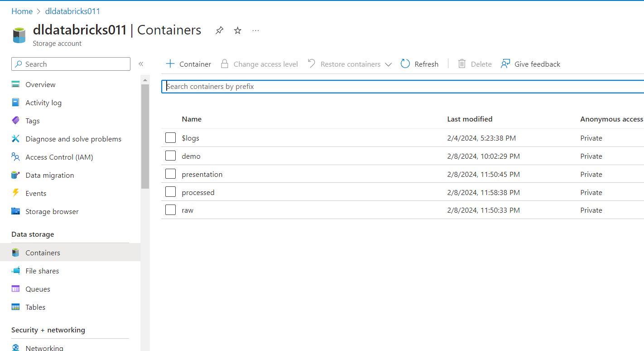This screenshot has height=351, width=644.
Task: Select the $logs container checkbox
Action: [170, 137]
